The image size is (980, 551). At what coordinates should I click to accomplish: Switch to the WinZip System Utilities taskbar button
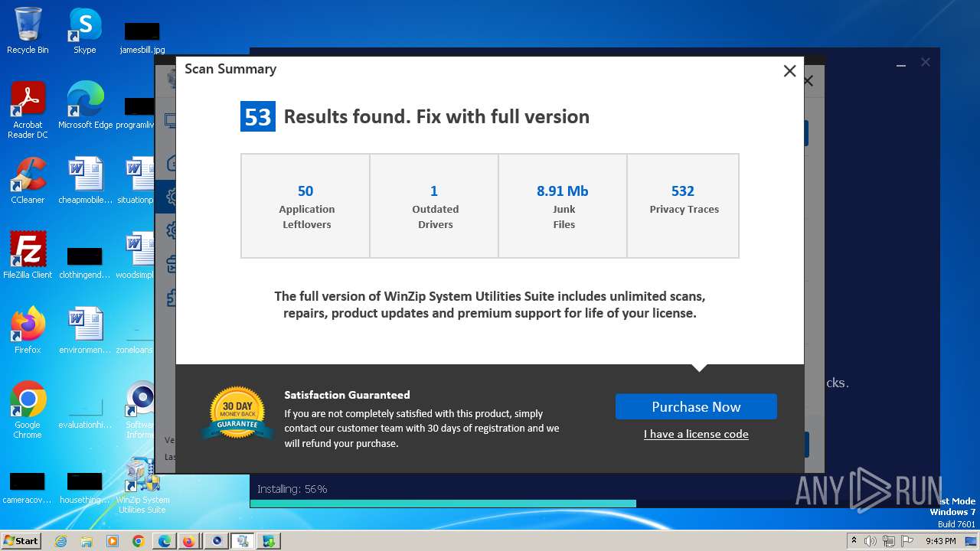pyautogui.click(x=243, y=541)
